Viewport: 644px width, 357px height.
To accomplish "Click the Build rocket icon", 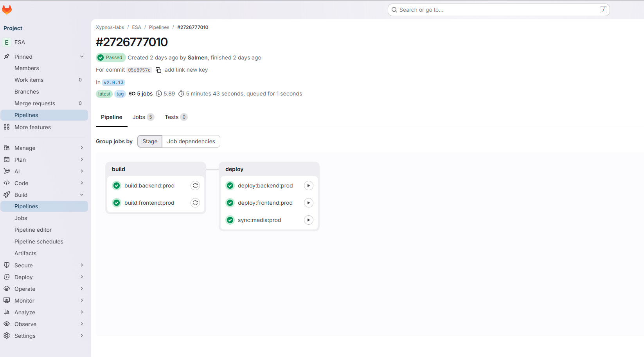I will (7, 195).
